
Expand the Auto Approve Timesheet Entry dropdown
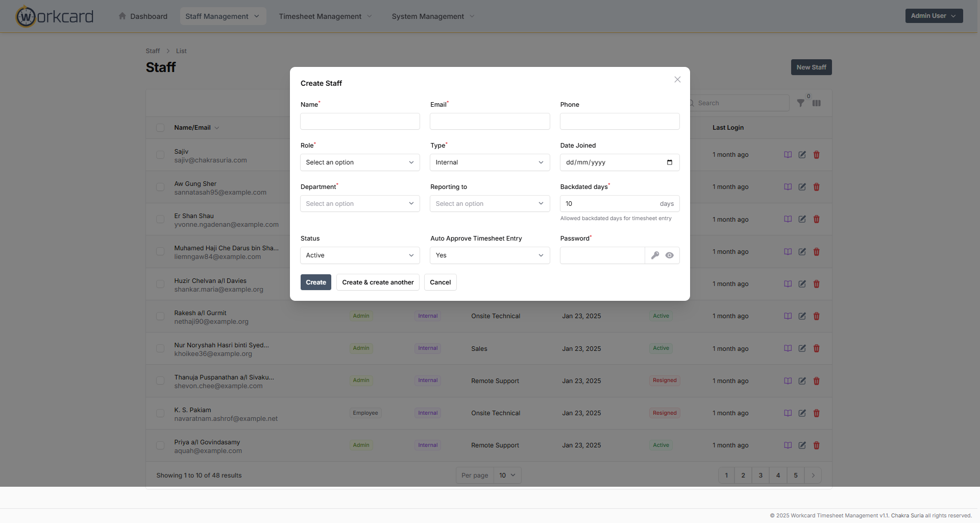click(x=489, y=255)
